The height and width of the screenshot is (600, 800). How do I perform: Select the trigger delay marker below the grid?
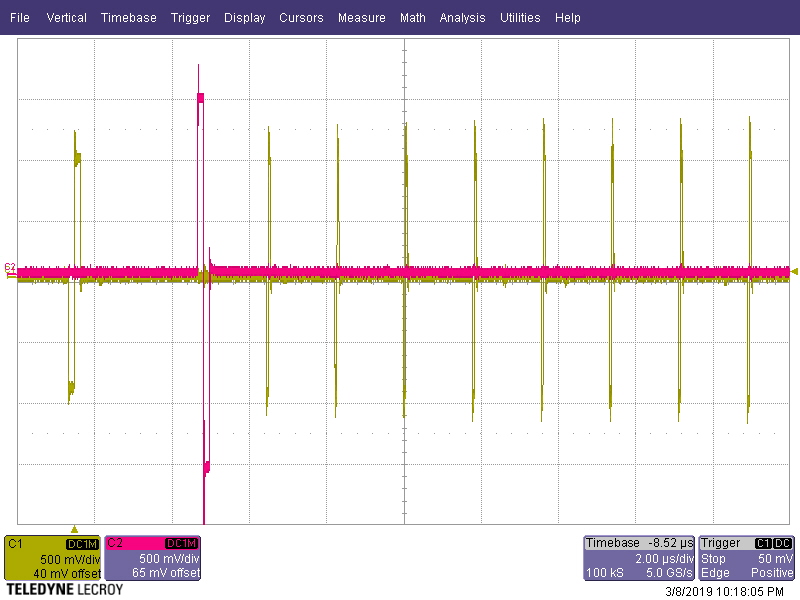click(74, 529)
